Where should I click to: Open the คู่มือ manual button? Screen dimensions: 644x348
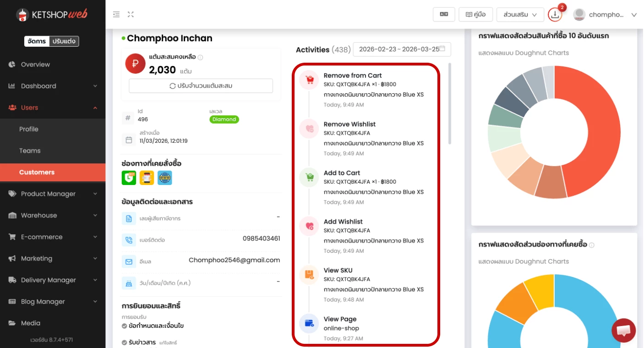[475, 15]
